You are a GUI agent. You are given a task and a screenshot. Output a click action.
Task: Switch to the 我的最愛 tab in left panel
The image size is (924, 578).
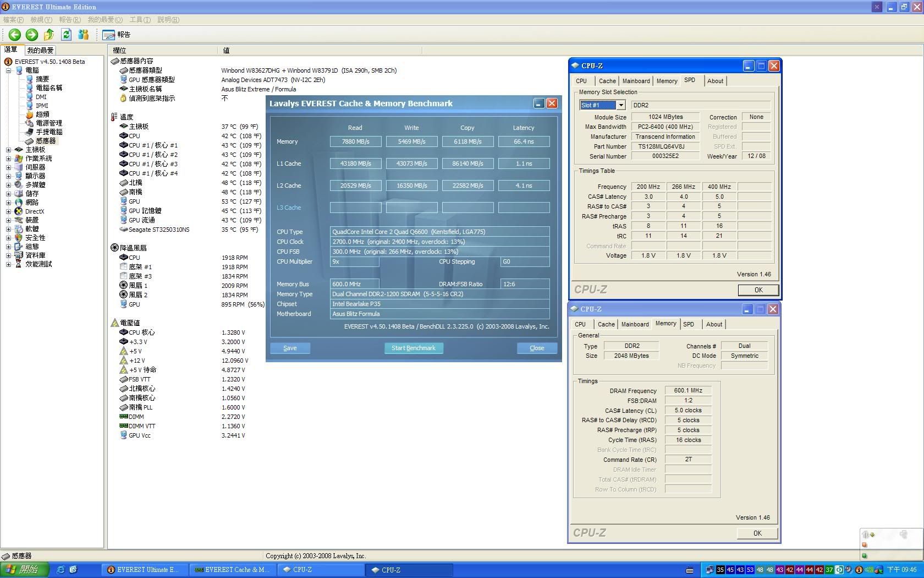pyautogui.click(x=40, y=50)
